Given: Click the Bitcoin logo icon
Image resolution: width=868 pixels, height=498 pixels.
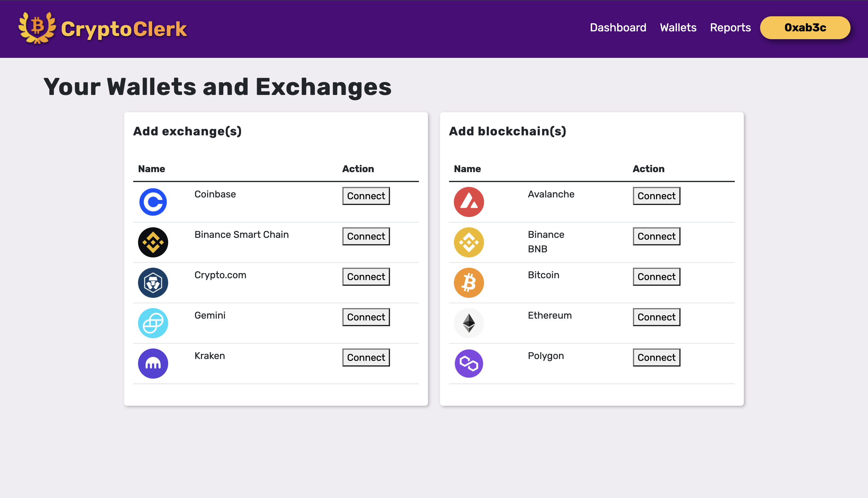Looking at the screenshot, I should pos(468,282).
